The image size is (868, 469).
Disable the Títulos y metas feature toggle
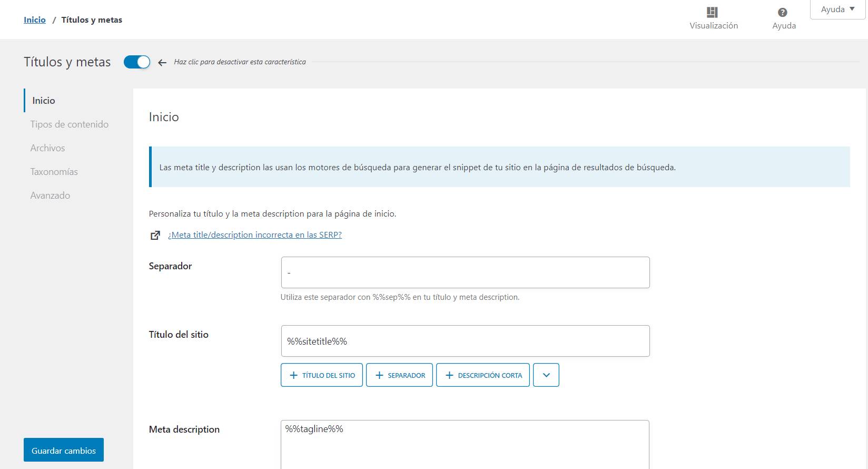point(137,62)
